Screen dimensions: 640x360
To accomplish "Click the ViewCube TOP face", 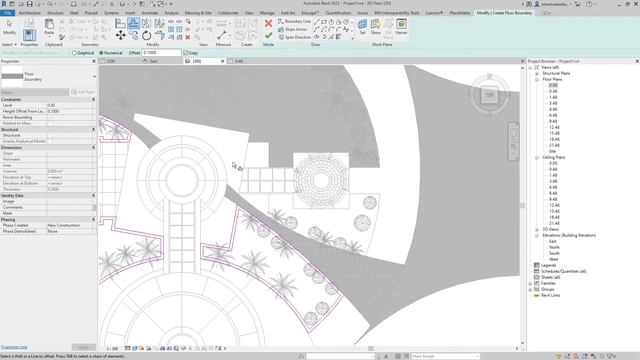I will coord(489,95).
